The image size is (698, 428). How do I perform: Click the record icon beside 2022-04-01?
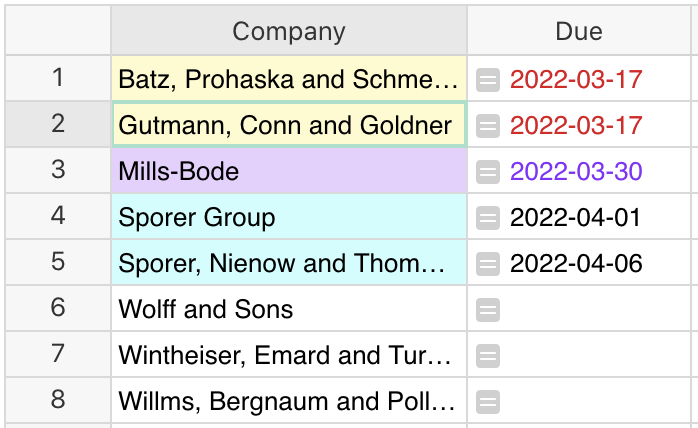click(x=488, y=217)
